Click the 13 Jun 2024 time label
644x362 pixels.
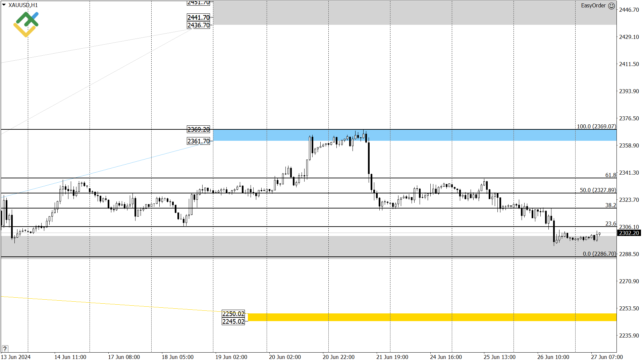pos(16,357)
